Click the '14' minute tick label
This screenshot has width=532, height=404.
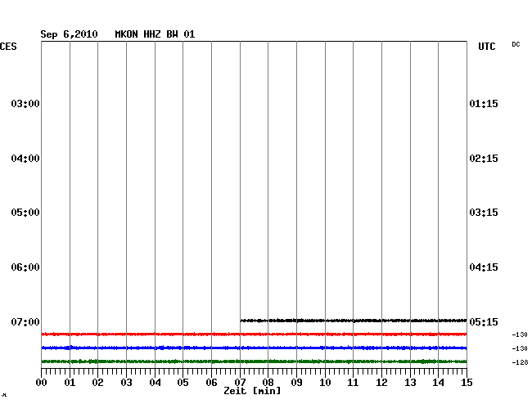(x=438, y=383)
